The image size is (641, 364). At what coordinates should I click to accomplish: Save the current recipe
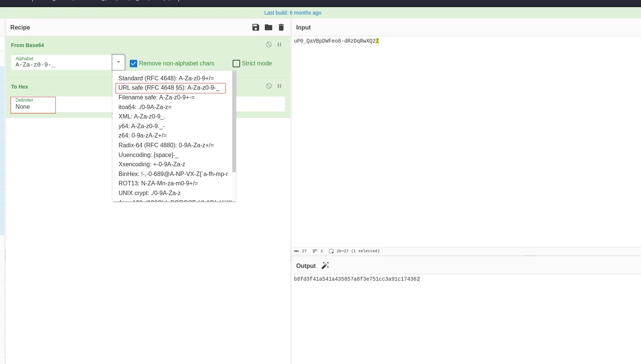click(x=256, y=27)
